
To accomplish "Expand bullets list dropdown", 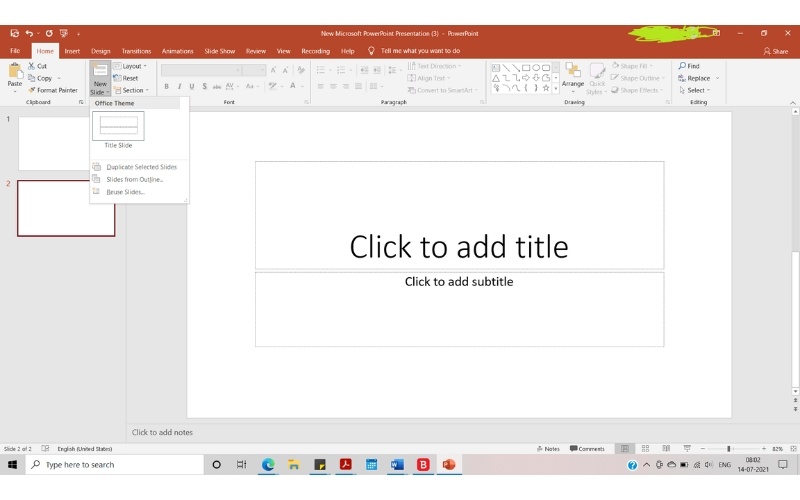I will point(330,70).
